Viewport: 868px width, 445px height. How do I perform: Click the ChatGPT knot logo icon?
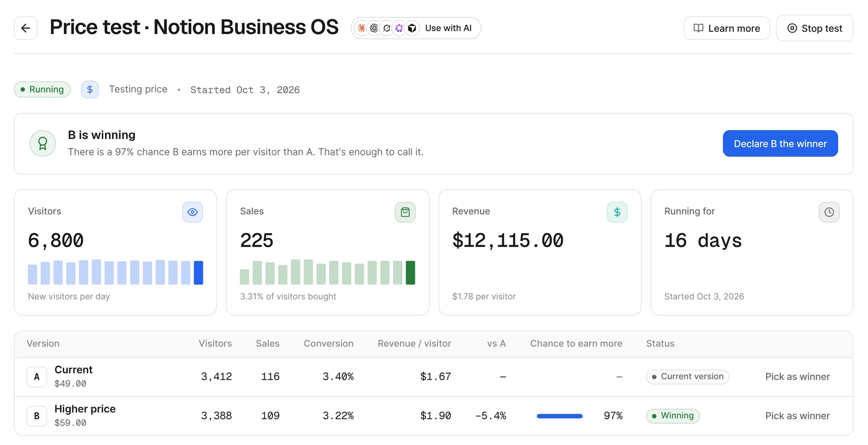pos(374,28)
